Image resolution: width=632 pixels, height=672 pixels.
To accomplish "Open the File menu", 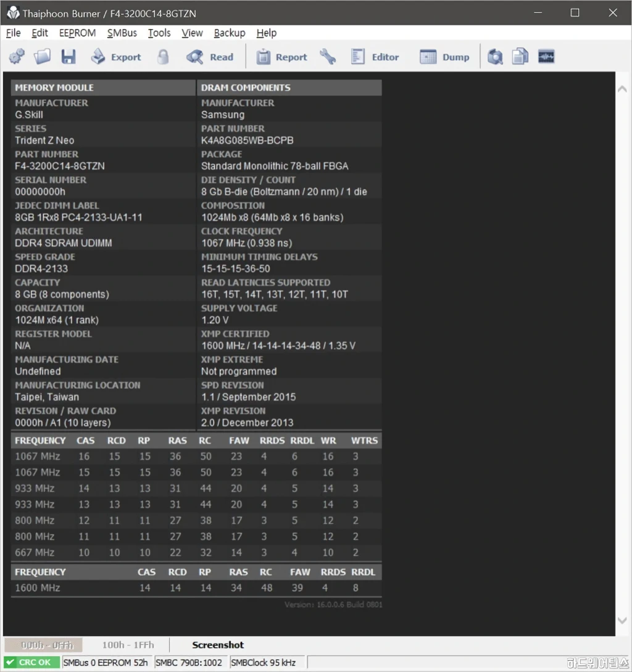I will tap(14, 33).
